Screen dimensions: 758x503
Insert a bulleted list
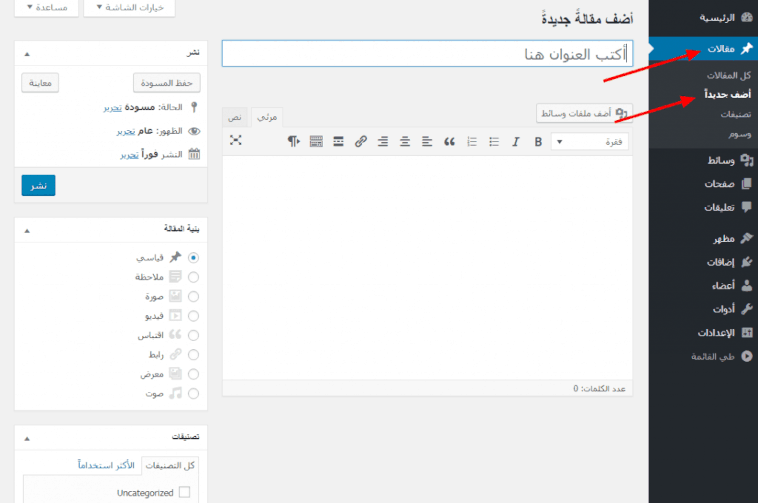493,142
